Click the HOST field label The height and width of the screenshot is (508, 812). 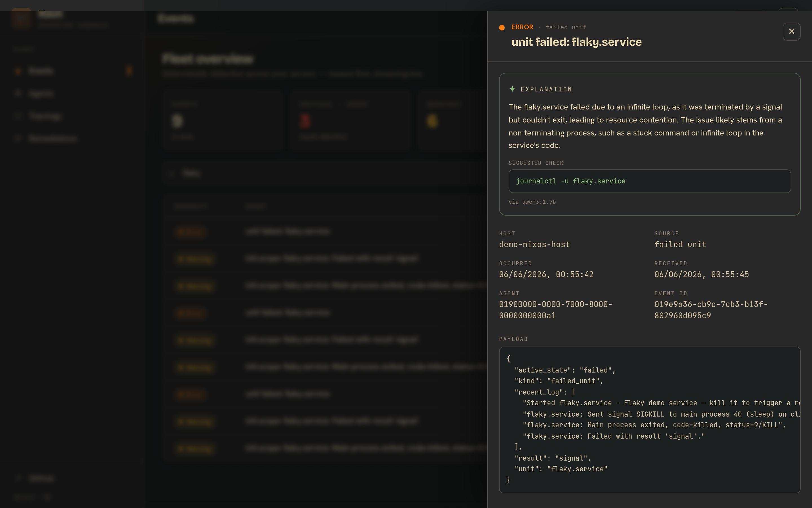[507, 233]
